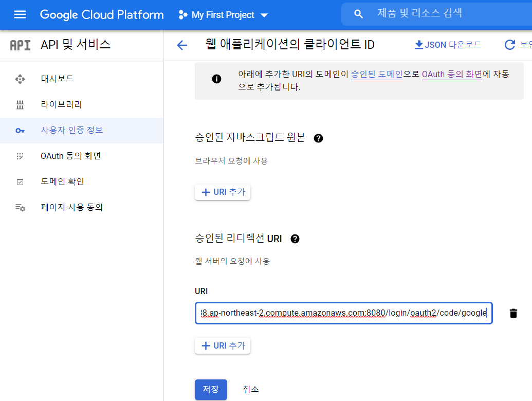Open 페이지 사용 동의 sidebar item

[x=82, y=207]
